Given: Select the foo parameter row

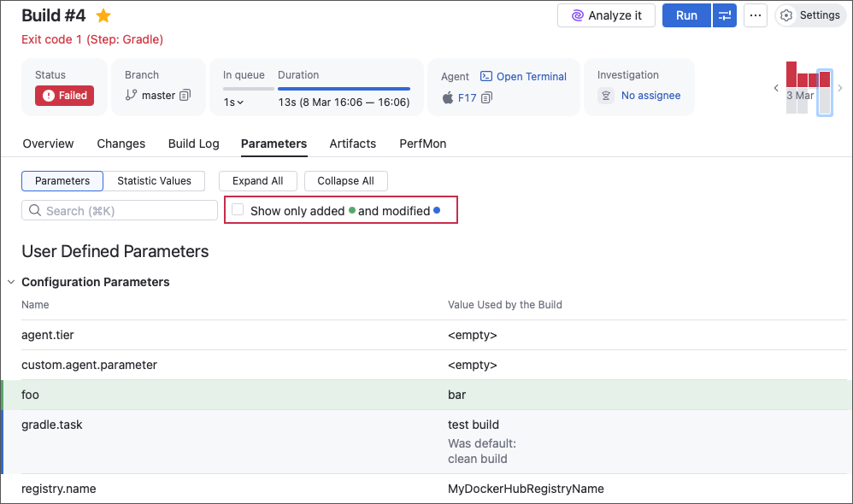Looking at the screenshot, I should coord(426,395).
